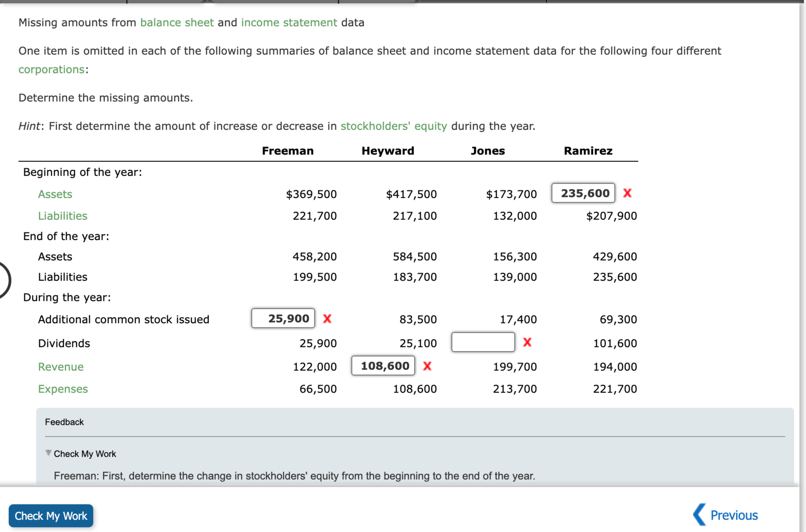Click the green Assets term link
806x532 pixels.
pos(55,194)
